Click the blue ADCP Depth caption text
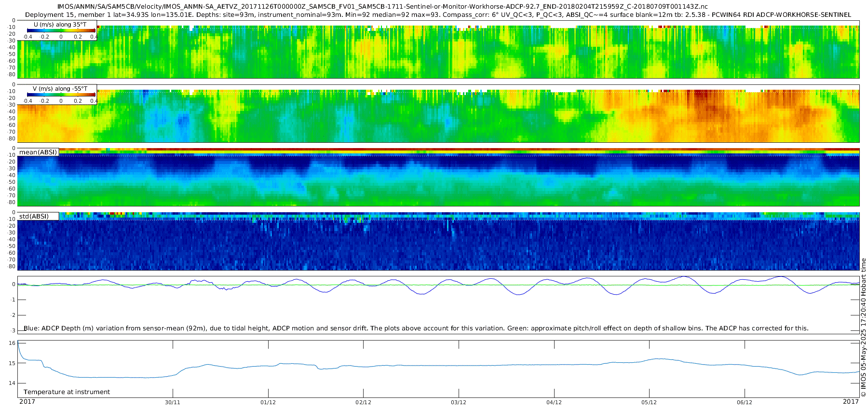868x410 pixels. pos(416,328)
